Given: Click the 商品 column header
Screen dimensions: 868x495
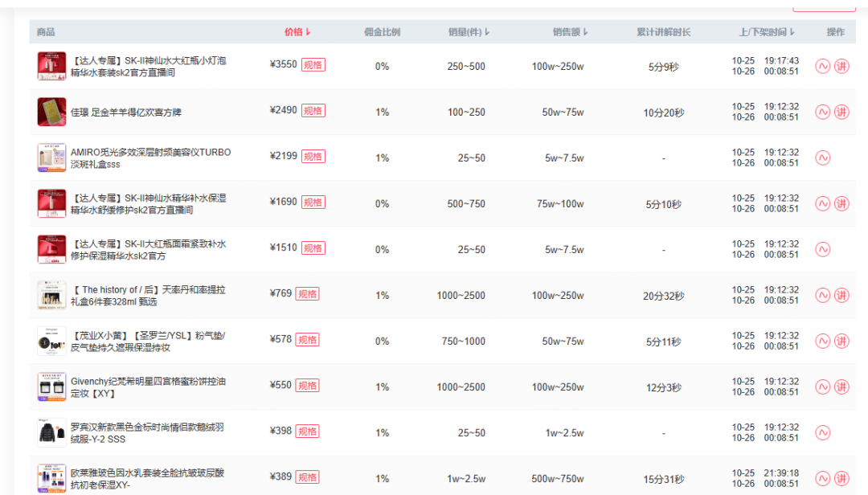Looking at the screenshot, I should click(x=46, y=32).
